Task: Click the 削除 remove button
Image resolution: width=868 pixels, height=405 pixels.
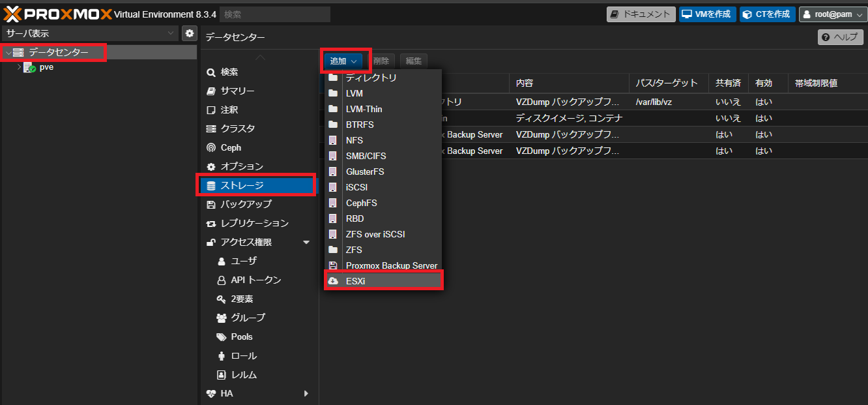Action: [382, 61]
